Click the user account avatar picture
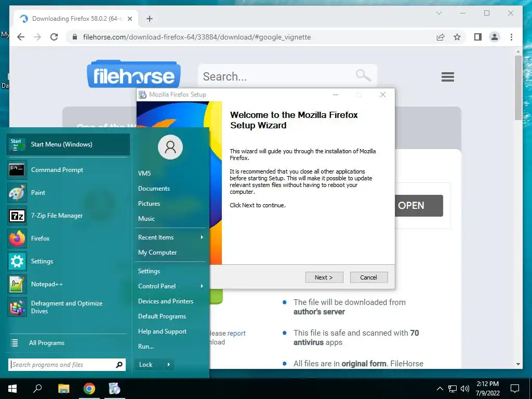This screenshot has width=532, height=399. (170, 147)
